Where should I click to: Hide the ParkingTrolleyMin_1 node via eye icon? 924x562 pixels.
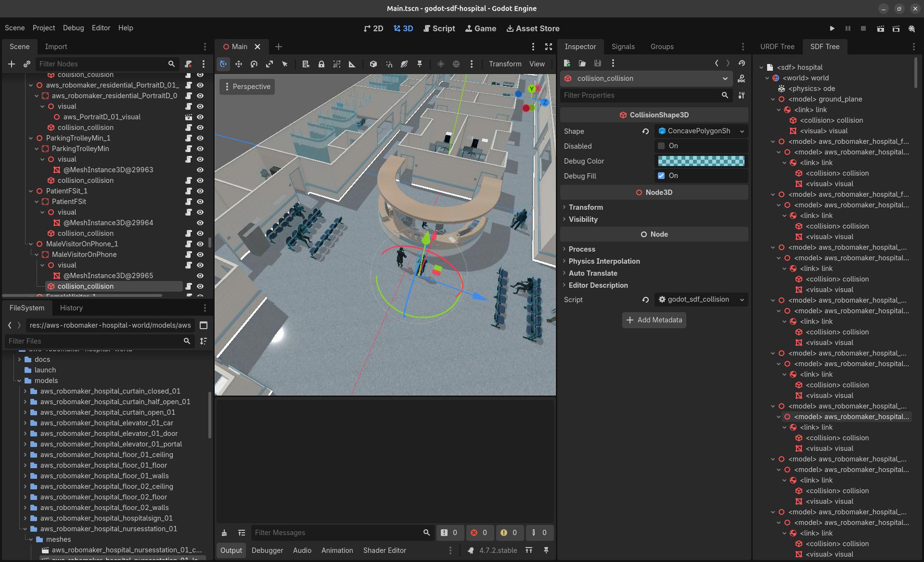(x=200, y=138)
